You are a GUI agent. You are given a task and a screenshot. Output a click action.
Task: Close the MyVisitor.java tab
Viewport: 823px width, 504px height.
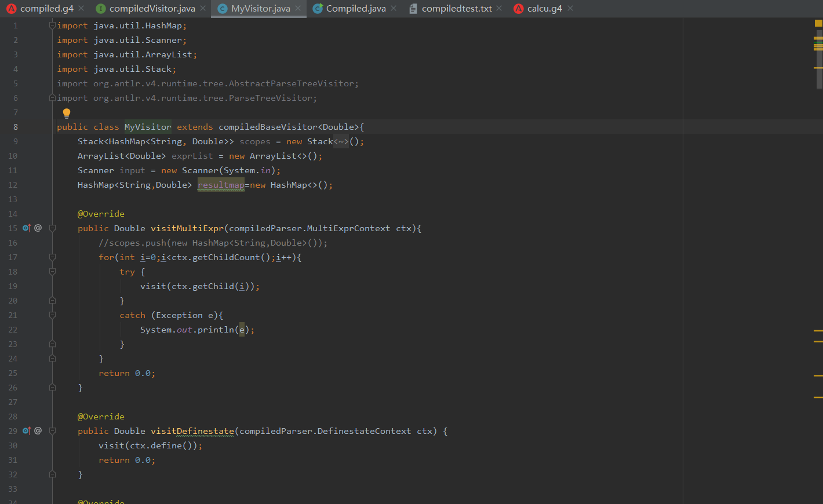[x=298, y=8]
